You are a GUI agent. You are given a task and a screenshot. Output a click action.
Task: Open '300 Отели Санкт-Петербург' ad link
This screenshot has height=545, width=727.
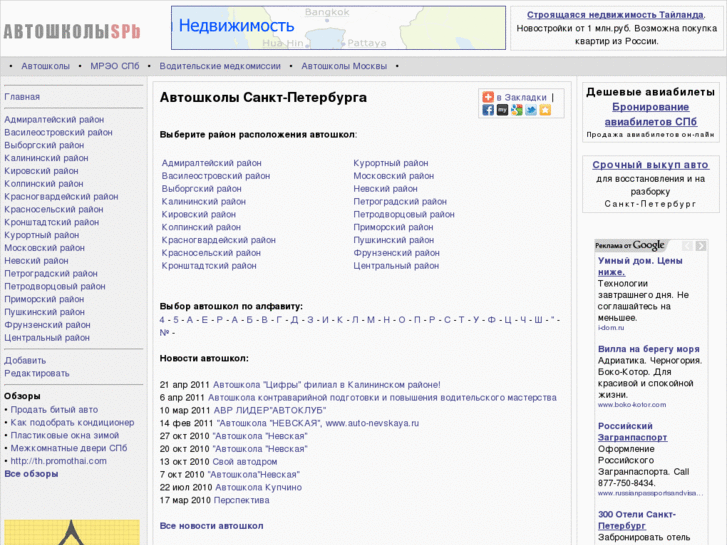pyautogui.click(x=637, y=520)
